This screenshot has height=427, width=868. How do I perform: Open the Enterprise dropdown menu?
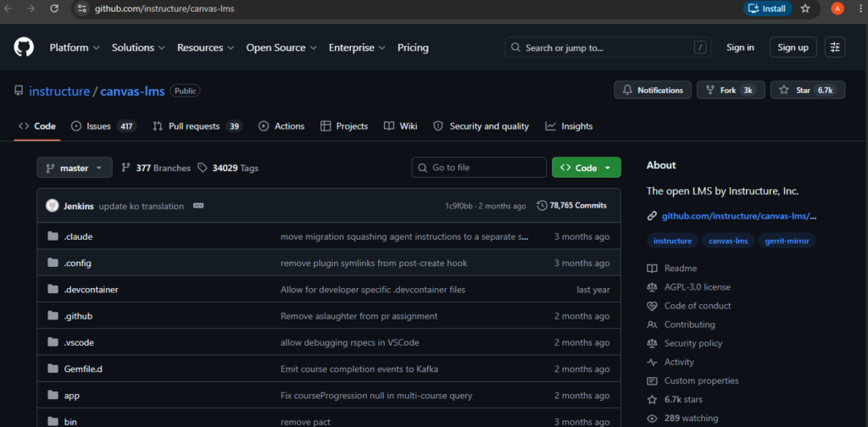pos(357,47)
